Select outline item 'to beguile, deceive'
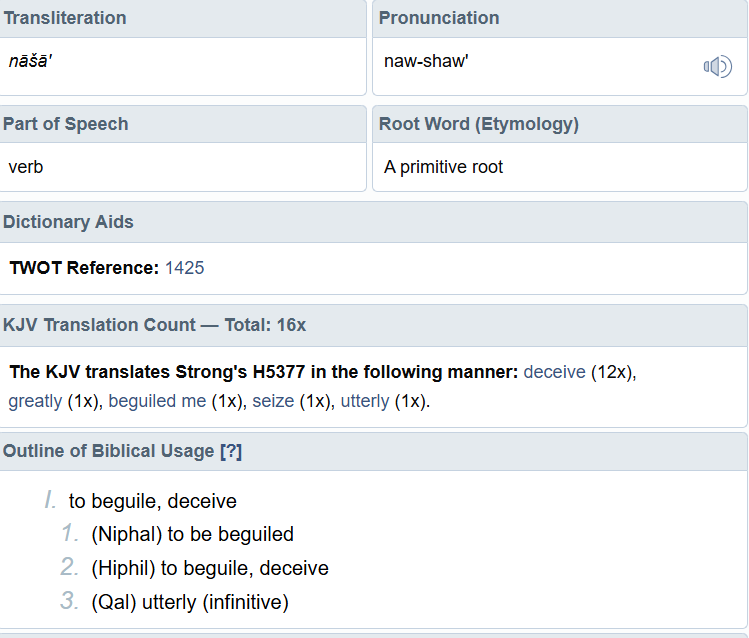Viewport: 749px width, 638px height. pyautogui.click(x=153, y=501)
